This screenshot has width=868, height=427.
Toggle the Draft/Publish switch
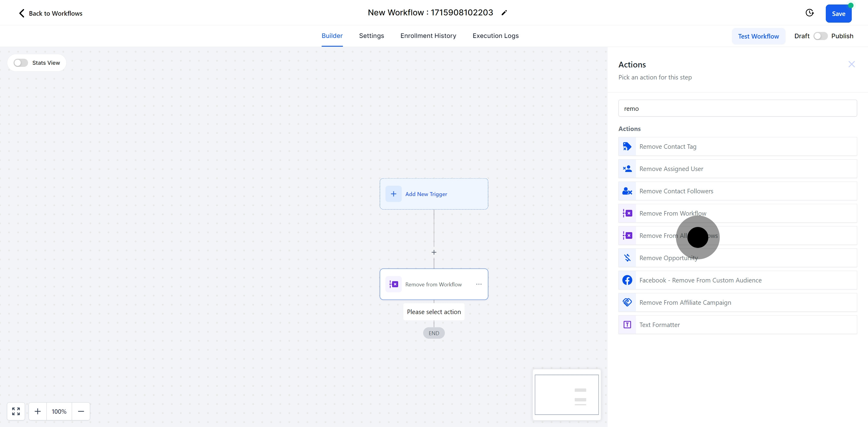coord(820,36)
